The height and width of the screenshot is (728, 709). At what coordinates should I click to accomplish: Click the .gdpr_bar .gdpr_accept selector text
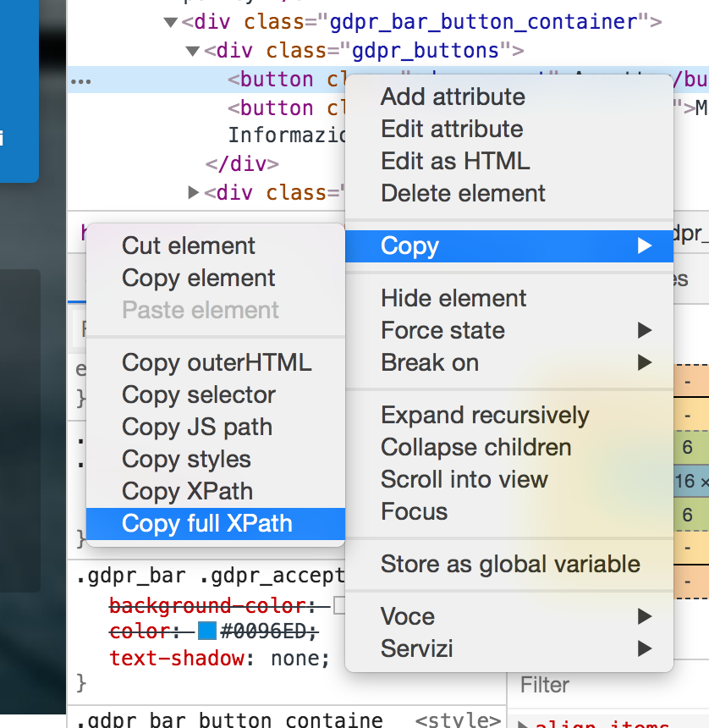212,576
